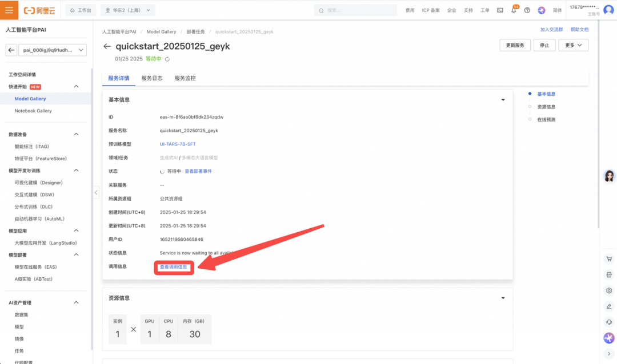The height and width of the screenshot is (364, 617).
Task: Switch to the 服务监控 tab
Action: pos(184,79)
